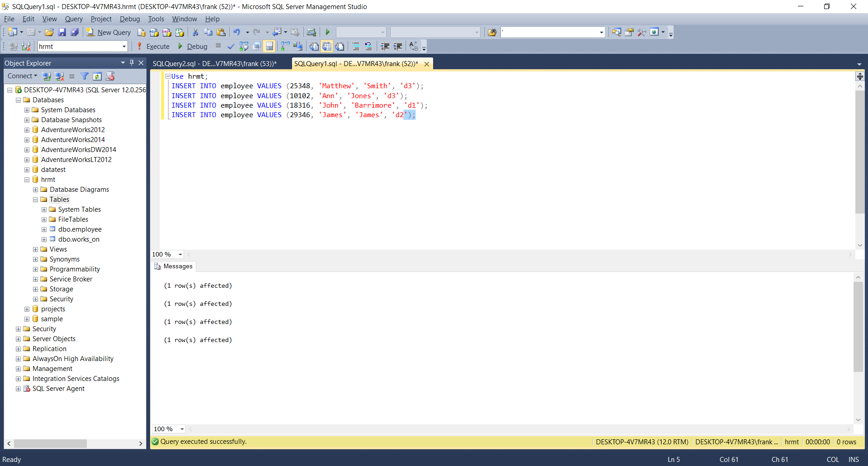The width and height of the screenshot is (868, 466).
Task: Collapse the hrmt database node
Action: click(x=27, y=179)
